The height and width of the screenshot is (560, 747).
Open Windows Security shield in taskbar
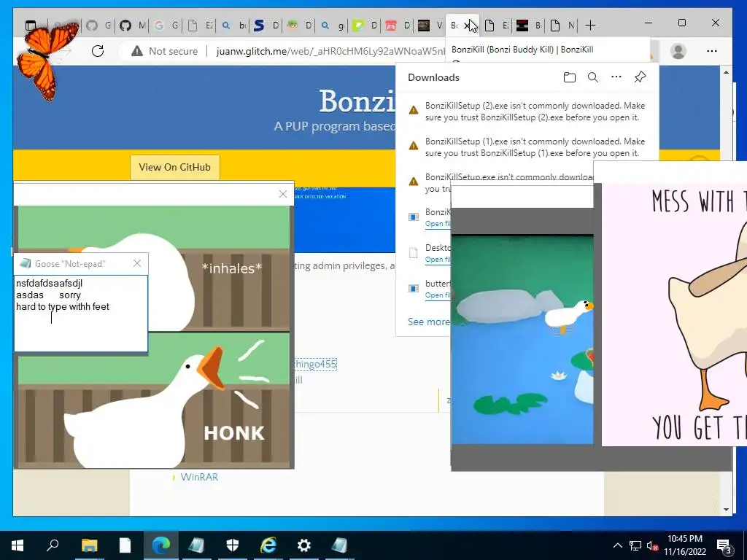coord(232,545)
